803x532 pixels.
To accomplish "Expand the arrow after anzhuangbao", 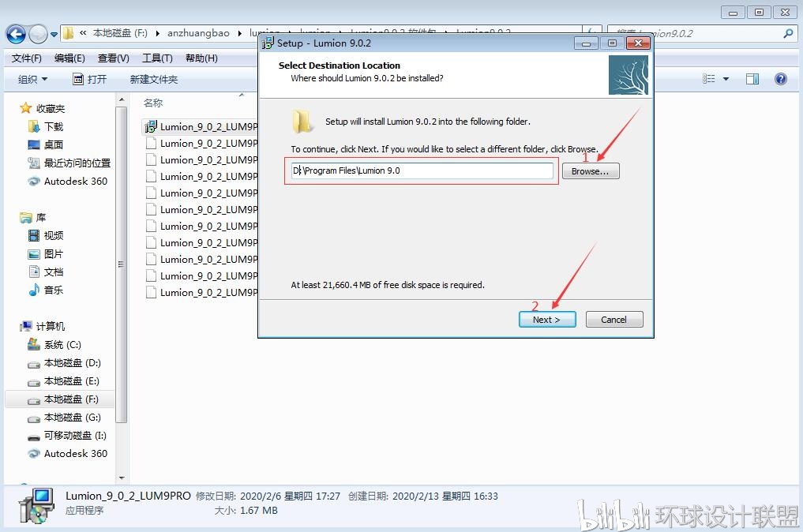I will coord(240,33).
